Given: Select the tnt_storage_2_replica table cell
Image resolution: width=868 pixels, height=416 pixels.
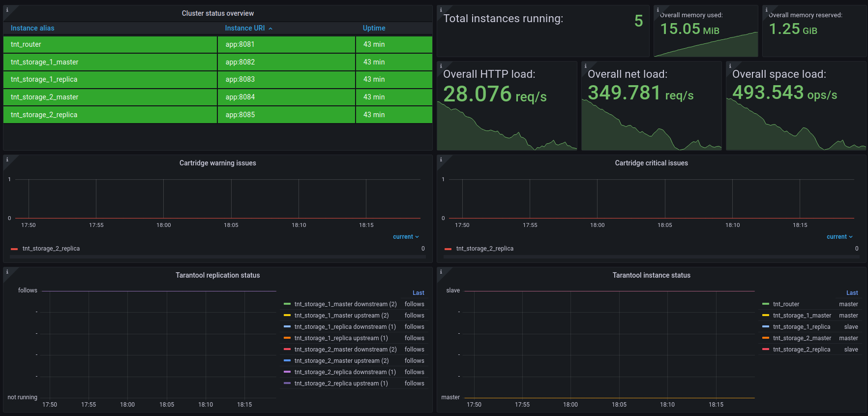Looking at the screenshot, I should (x=110, y=115).
